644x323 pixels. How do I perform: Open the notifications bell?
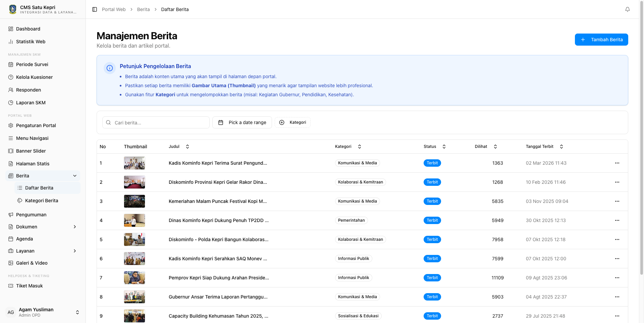pyautogui.click(x=628, y=9)
